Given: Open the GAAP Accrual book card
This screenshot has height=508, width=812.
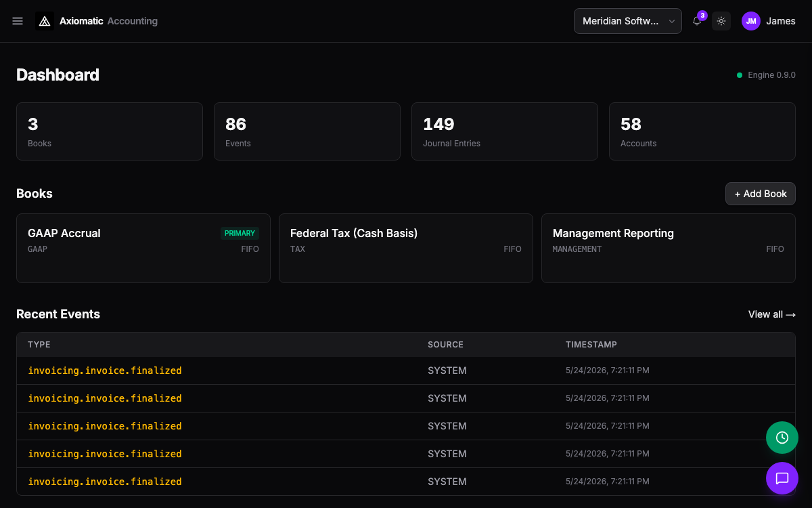Looking at the screenshot, I should (x=143, y=248).
